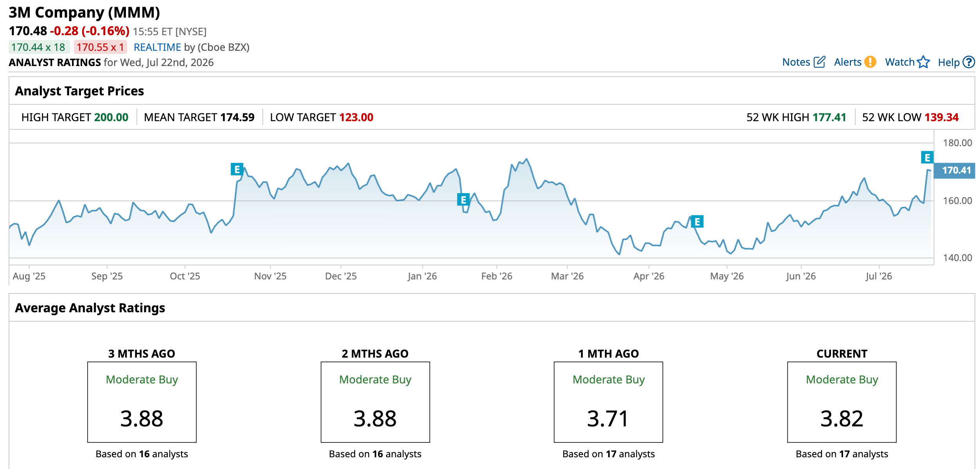Click the 3 MTHS AGO rating box 3.88

(142, 402)
